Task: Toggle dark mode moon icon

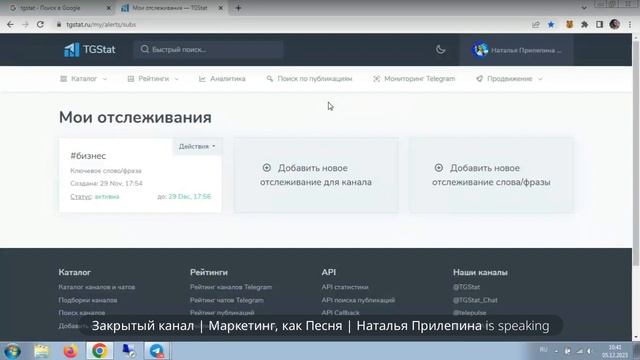Action: point(440,50)
